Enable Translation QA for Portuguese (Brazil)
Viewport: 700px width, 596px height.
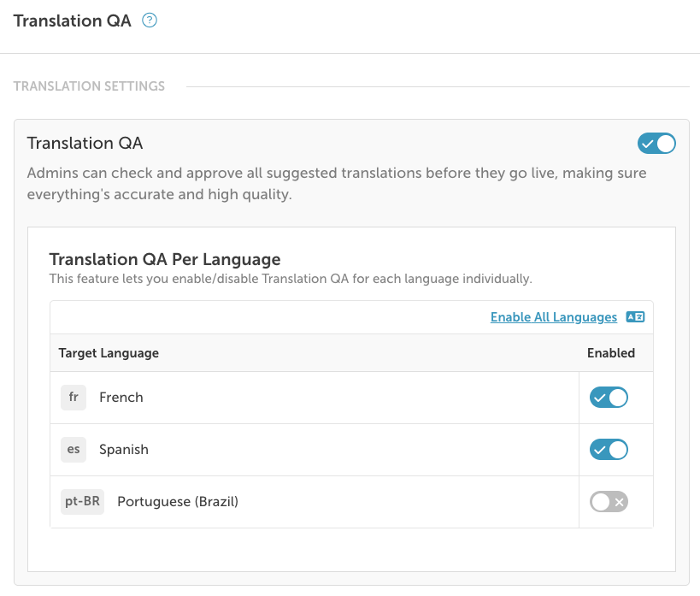[x=609, y=502]
